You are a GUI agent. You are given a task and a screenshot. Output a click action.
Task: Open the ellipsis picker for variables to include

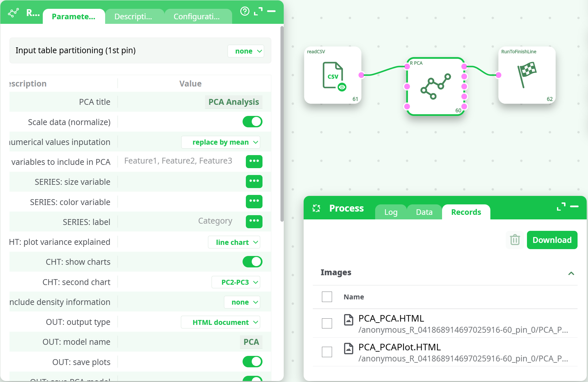tap(254, 161)
